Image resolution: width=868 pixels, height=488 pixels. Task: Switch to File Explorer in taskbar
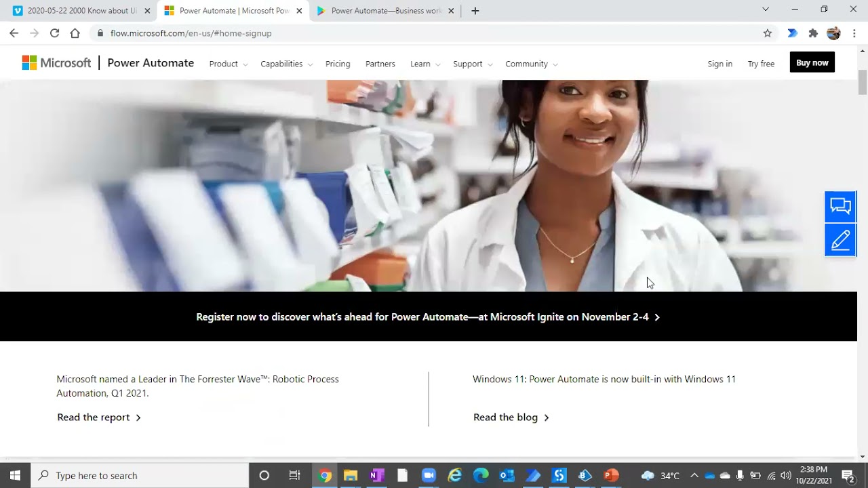(x=350, y=475)
